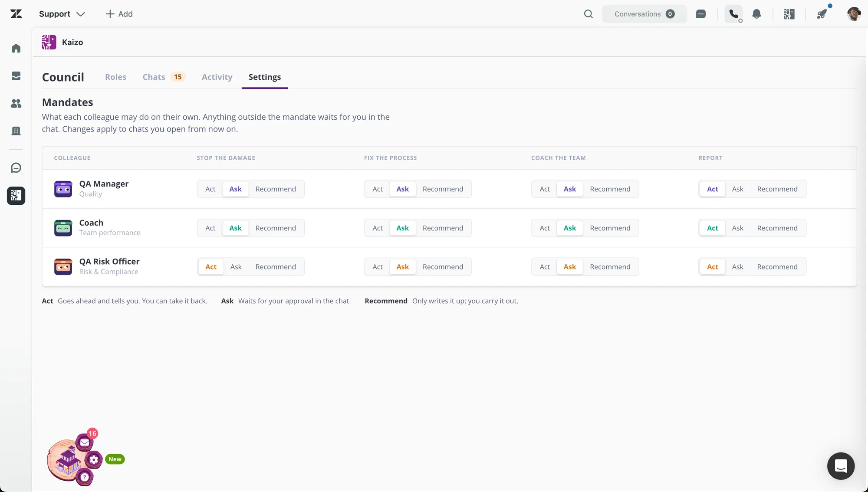Open the rocket icon with blue dot

pyautogui.click(x=822, y=14)
